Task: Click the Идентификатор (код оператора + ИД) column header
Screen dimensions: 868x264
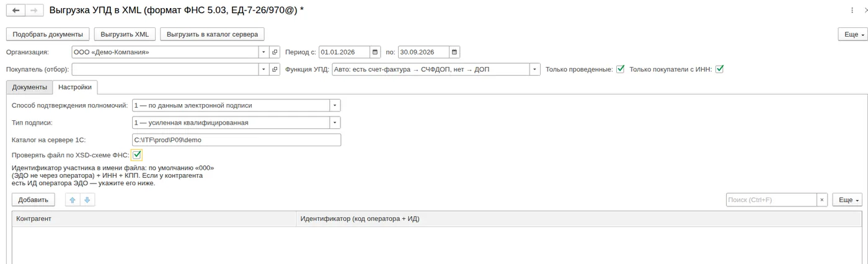Action: point(579,219)
